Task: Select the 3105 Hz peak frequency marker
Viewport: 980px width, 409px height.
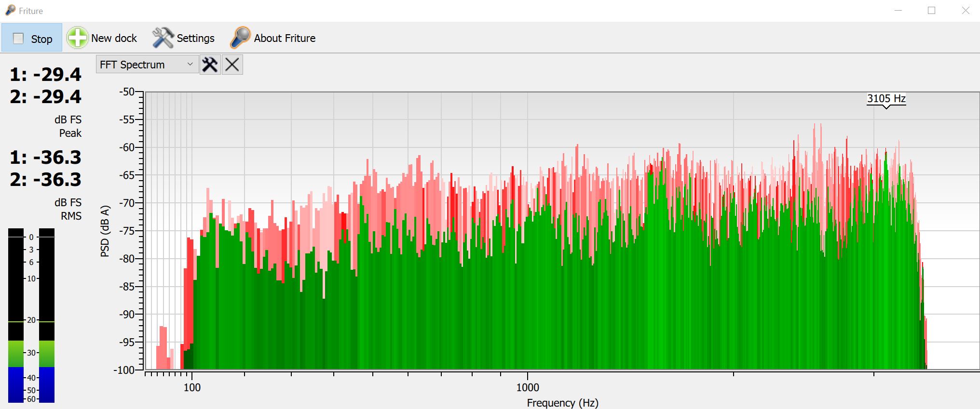Action: (886, 99)
